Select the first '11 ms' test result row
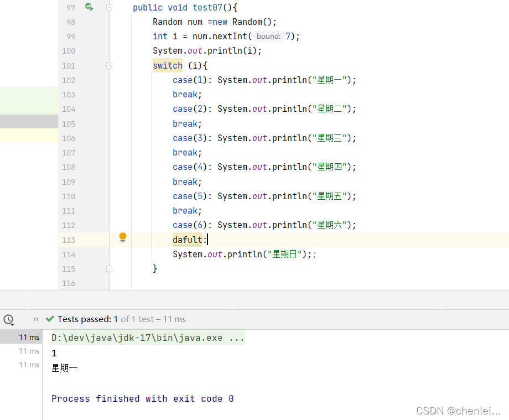This screenshot has width=509, height=420. pyautogui.click(x=21, y=337)
